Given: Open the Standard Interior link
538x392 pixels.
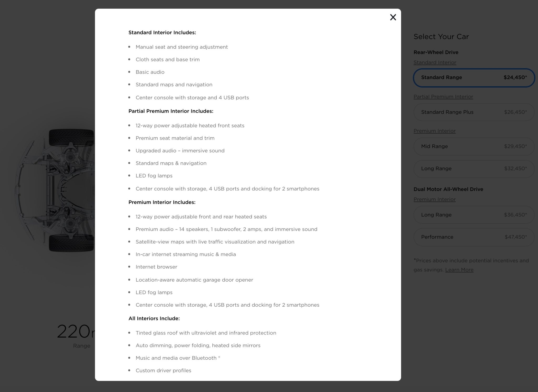Looking at the screenshot, I should coord(435,63).
